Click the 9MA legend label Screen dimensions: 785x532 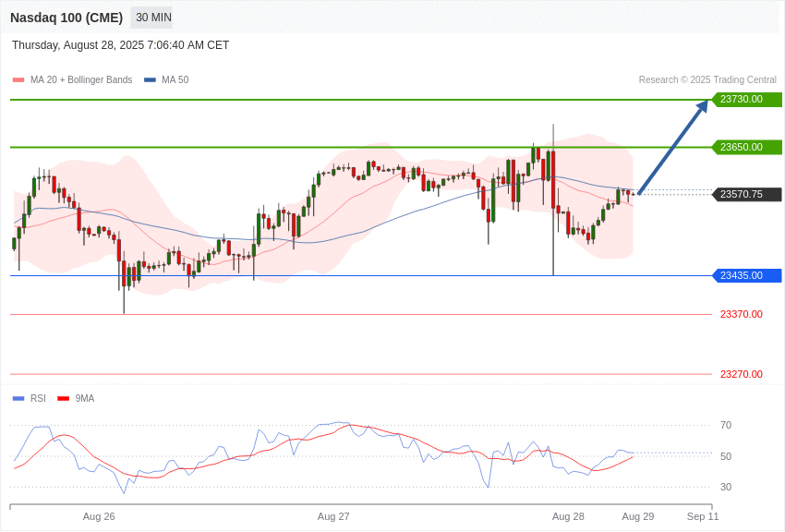(x=85, y=398)
